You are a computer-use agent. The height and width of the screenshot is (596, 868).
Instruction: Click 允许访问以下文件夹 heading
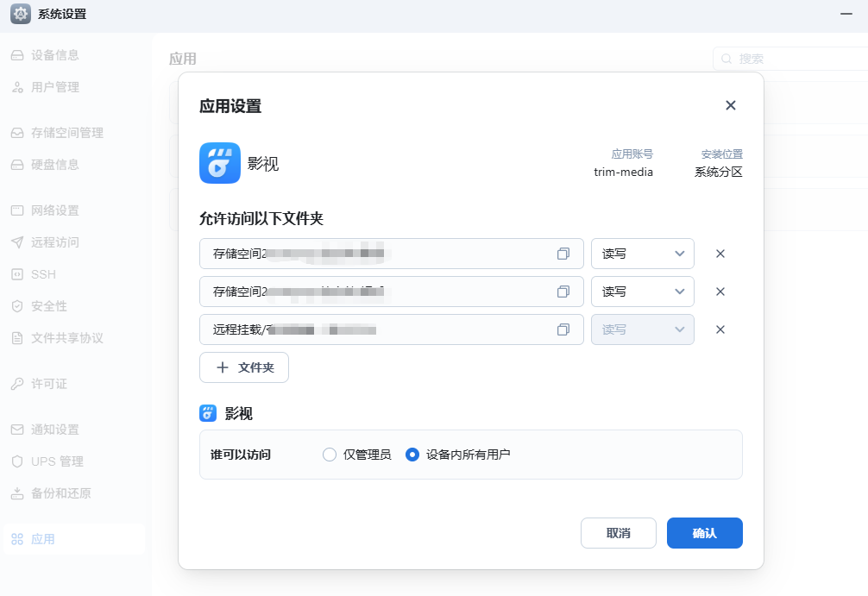pyautogui.click(x=261, y=218)
